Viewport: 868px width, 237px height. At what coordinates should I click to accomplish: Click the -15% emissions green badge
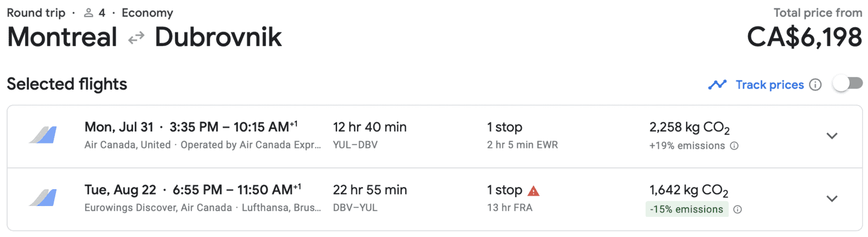(x=686, y=209)
